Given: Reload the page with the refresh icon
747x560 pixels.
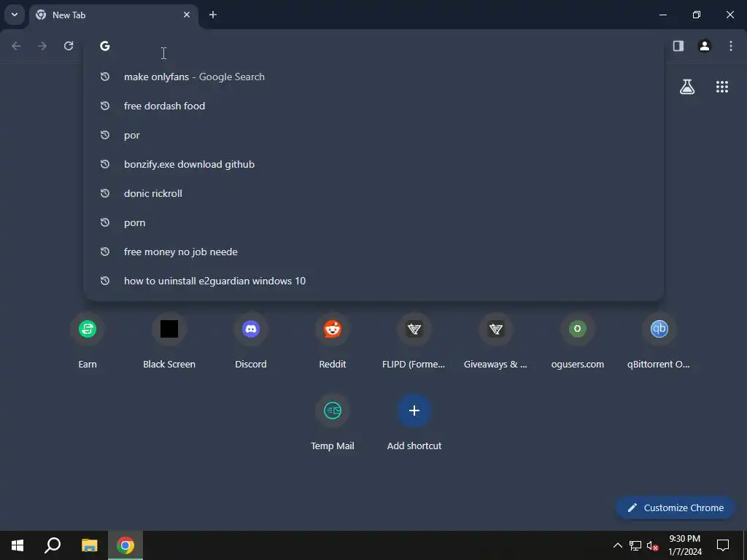Looking at the screenshot, I should [69, 46].
